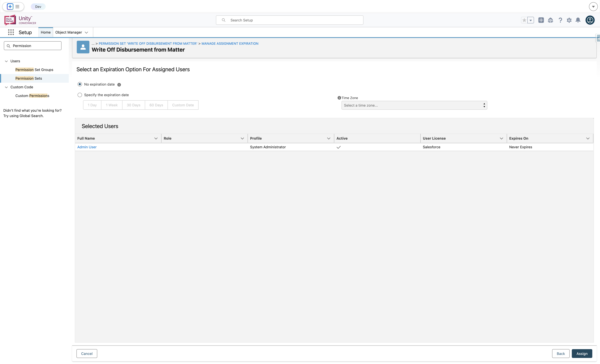Open Permission Set Groups in sidebar
Screen dimensions: 600x364
tap(34, 70)
